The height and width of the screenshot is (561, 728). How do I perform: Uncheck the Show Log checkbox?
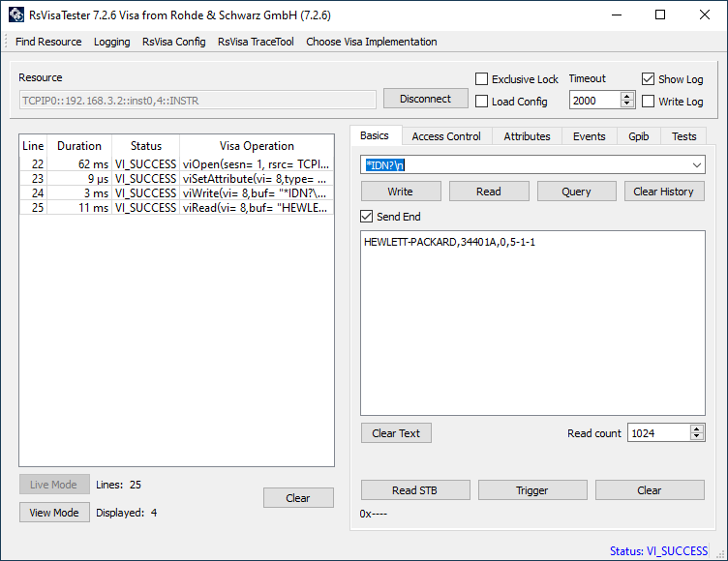point(649,79)
